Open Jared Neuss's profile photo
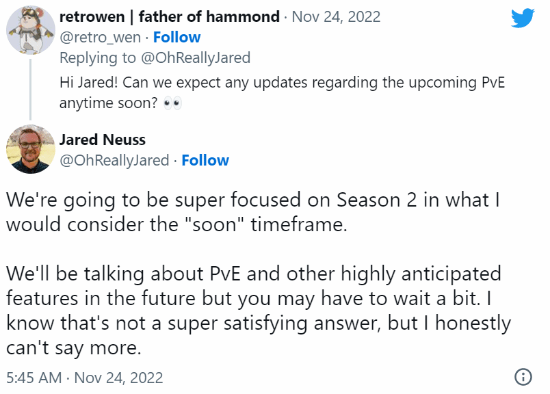The image size is (550, 394). 31,149
